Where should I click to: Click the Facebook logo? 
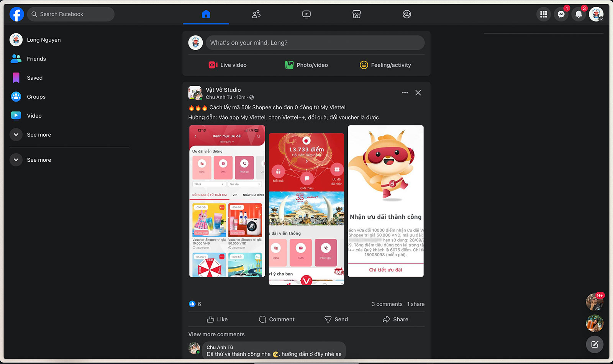pyautogui.click(x=16, y=14)
